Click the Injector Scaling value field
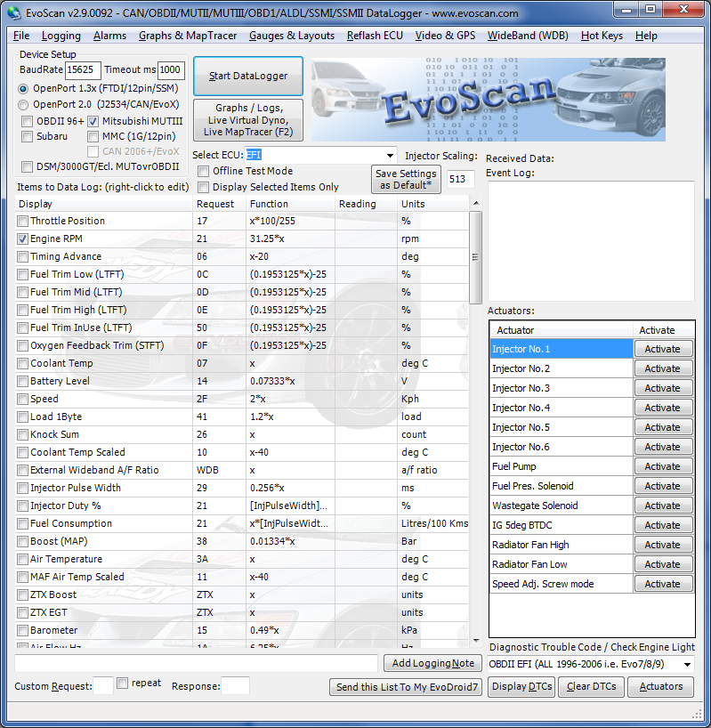 point(461,179)
